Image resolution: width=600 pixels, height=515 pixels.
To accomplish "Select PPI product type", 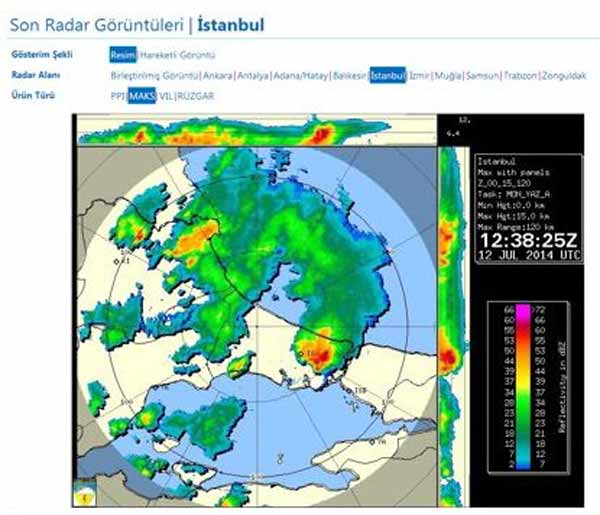I will click(x=118, y=96).
